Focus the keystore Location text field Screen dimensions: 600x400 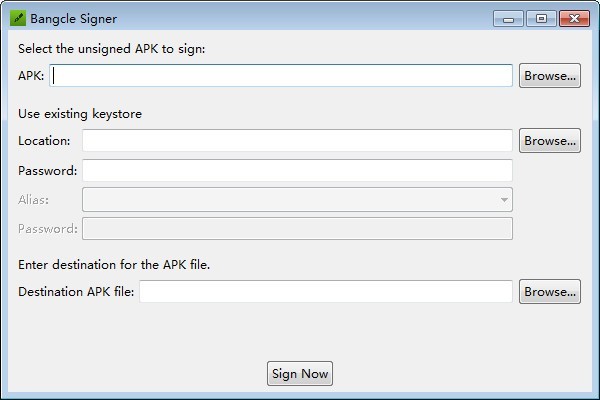tap(297, 140)
